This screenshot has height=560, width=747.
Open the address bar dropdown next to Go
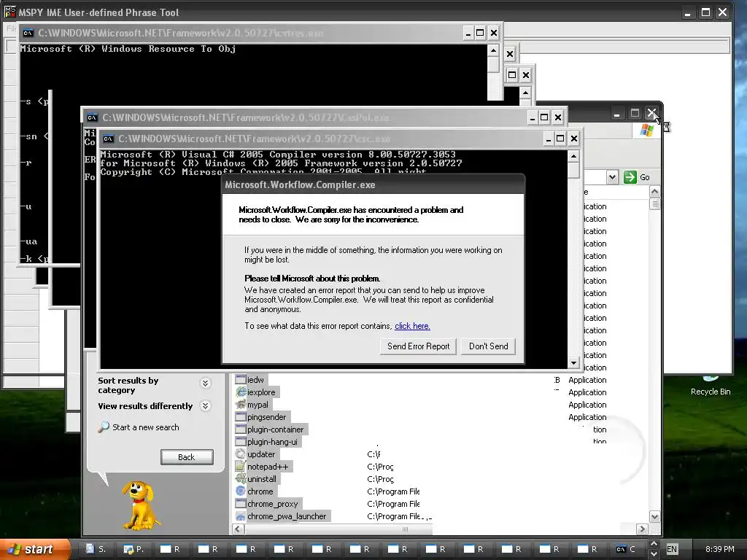coord(612,177)
